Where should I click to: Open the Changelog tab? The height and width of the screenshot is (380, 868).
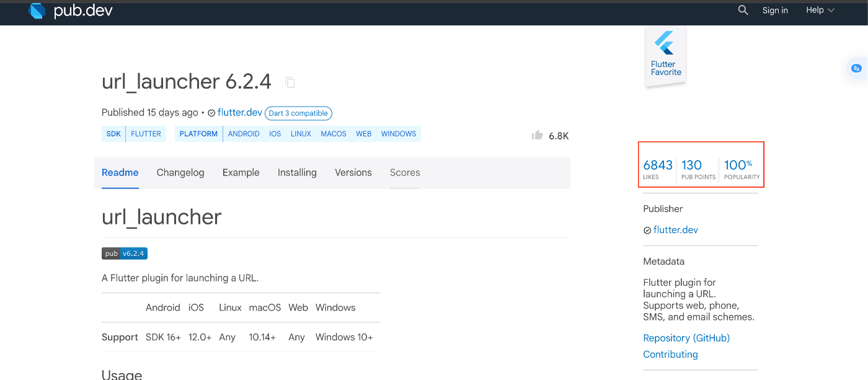click(x=180, y=173)
